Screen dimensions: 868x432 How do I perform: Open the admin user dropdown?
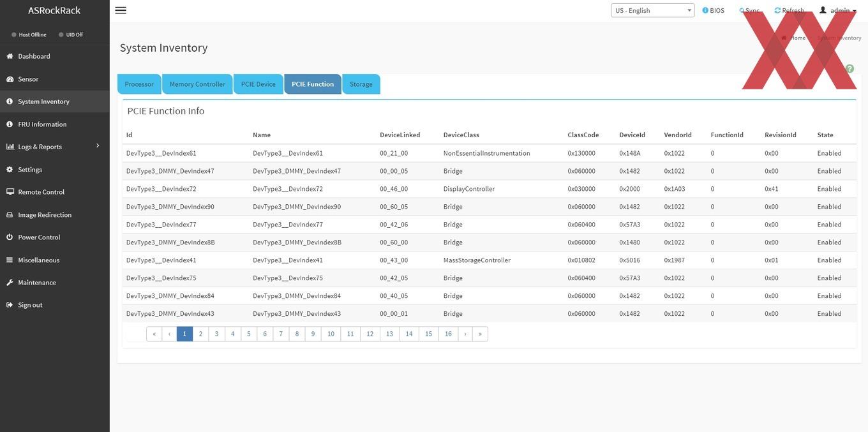(838, 10)
